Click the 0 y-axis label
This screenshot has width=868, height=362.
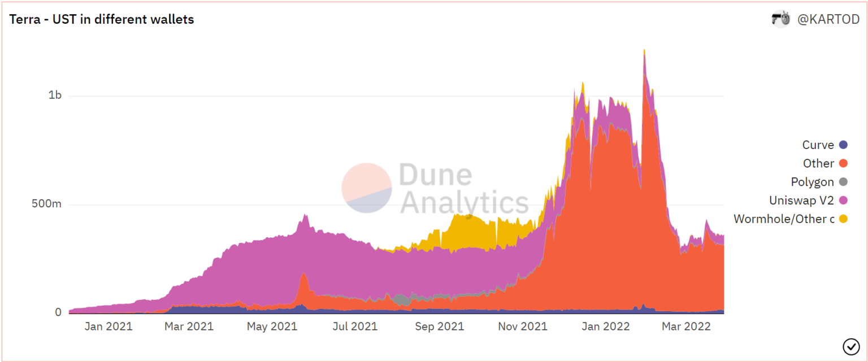click(x=58, y=312)
